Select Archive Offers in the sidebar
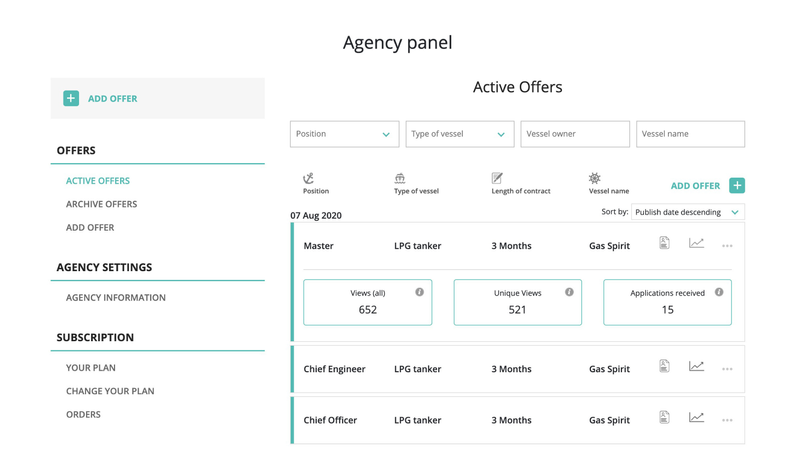Viewport: 801px width, 449px height. [x=101, y=204]
